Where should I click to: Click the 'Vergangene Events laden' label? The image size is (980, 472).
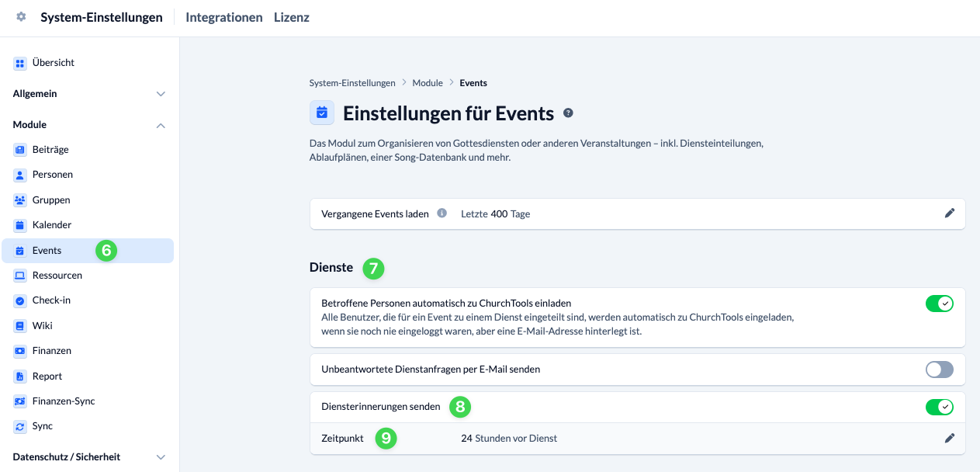(376, 213)
